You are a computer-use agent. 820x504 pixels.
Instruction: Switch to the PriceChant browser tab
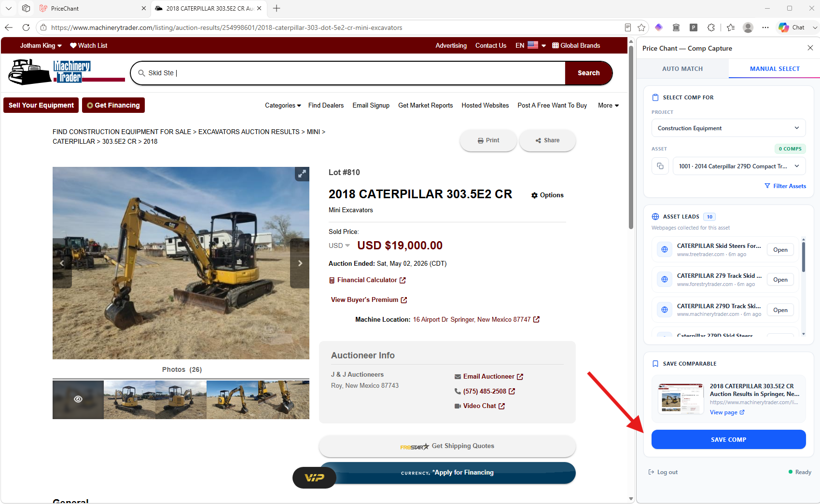click(x=92, y=8)
